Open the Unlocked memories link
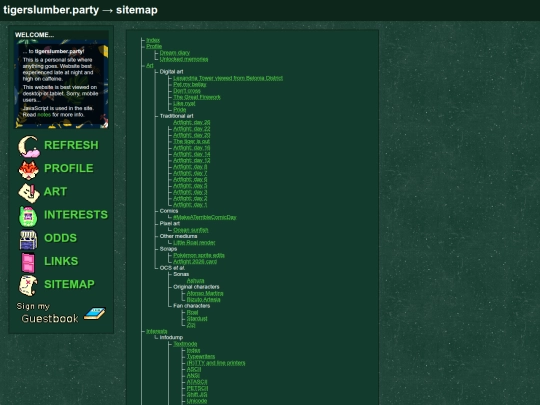Screen dimensions: 540x405 coord(184,59)
